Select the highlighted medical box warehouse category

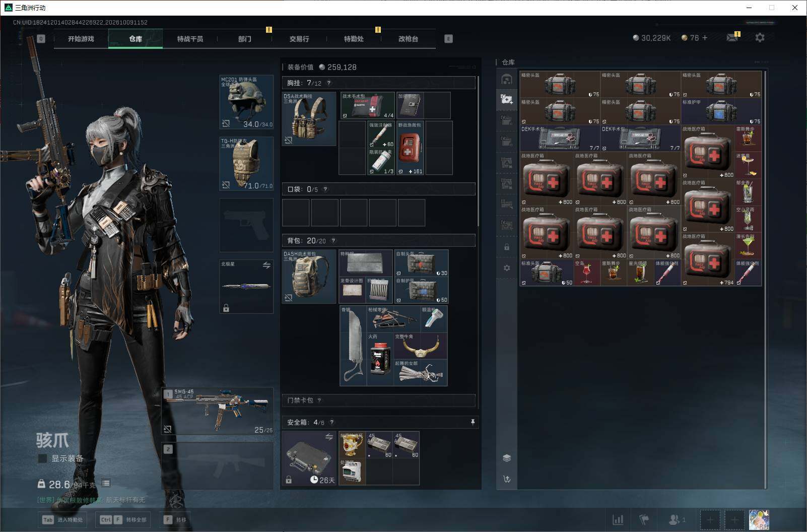click(x=507, y=99)
